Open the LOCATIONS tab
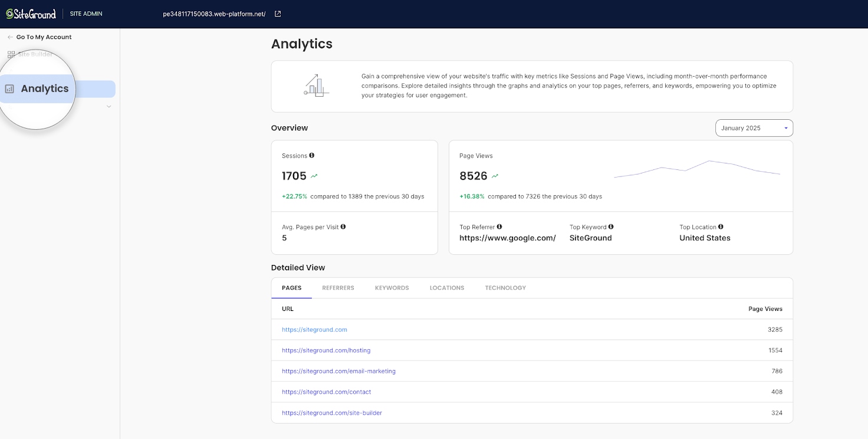 [x=447, y=288]
